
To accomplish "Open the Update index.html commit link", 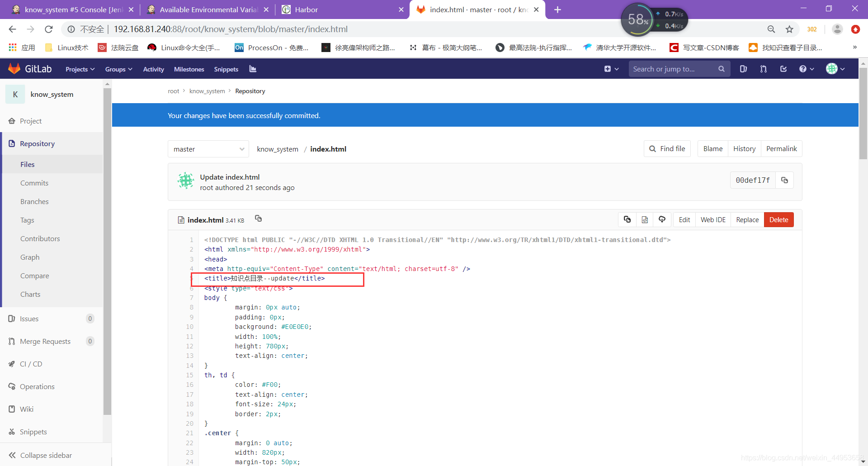I will pyautogui.click(x=230, y=177).
